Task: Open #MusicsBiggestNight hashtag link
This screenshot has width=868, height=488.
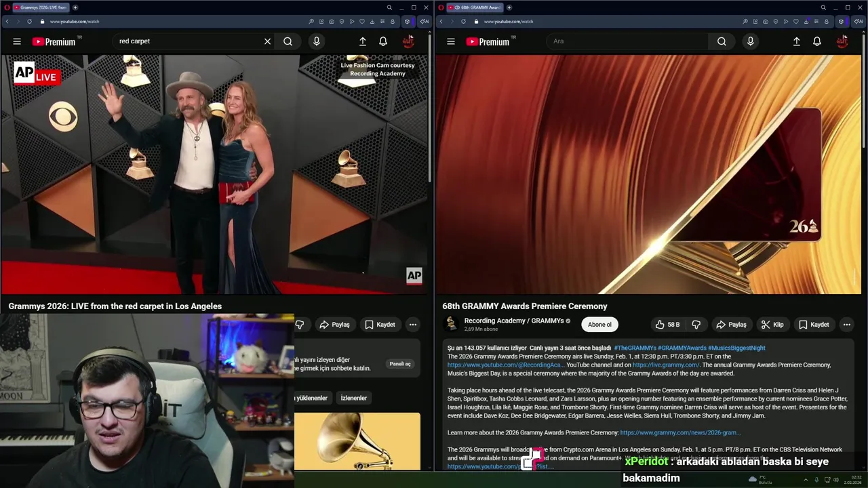Action: pos(736,348)
